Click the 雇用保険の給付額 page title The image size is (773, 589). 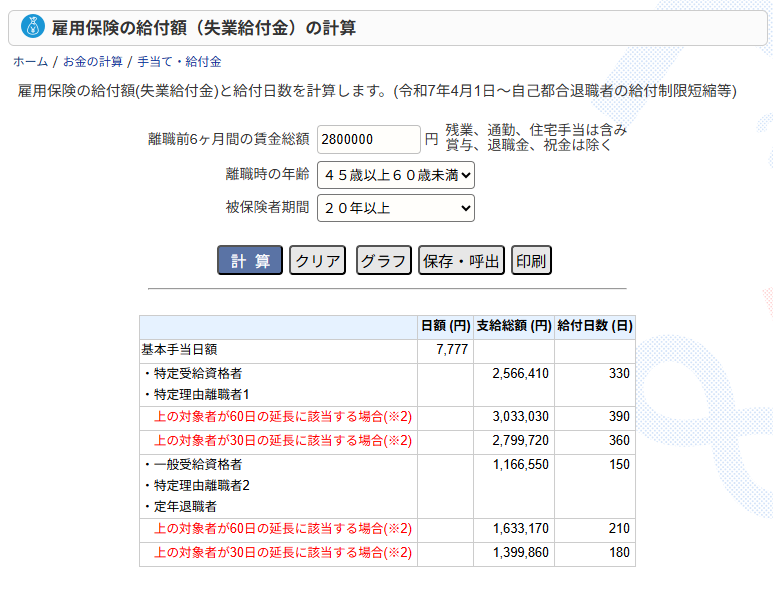[x=203, y=28]
